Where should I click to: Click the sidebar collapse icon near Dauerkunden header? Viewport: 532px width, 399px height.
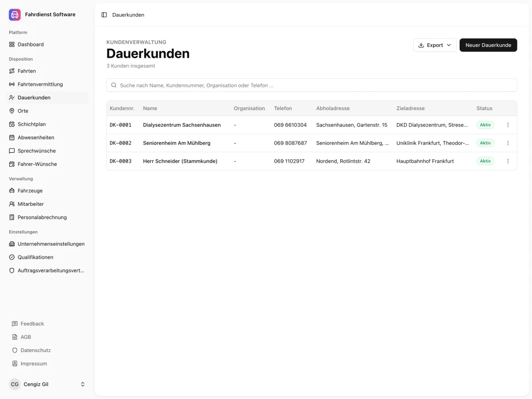[103, 15]
